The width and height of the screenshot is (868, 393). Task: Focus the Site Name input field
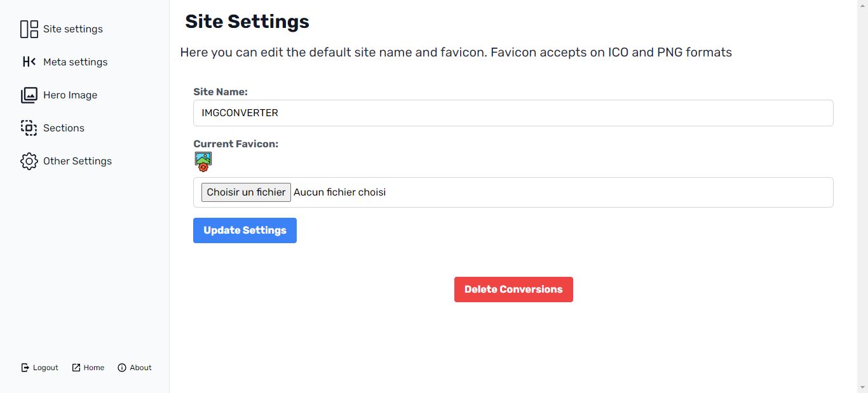513,113
